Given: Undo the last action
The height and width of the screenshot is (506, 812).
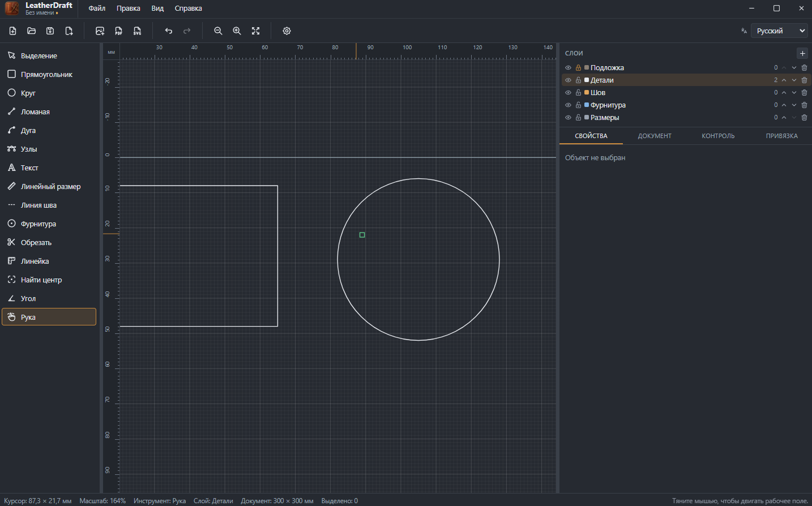Looking at the screenshot, I should (x=169, y=31).
